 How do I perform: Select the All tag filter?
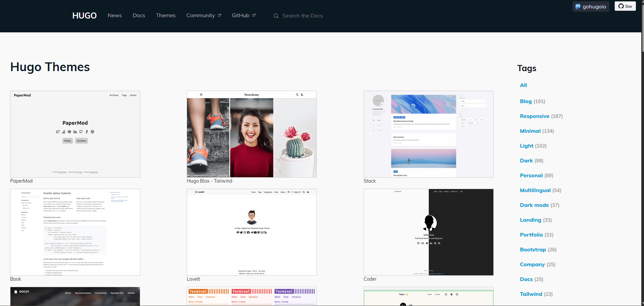tap(523, 85)
